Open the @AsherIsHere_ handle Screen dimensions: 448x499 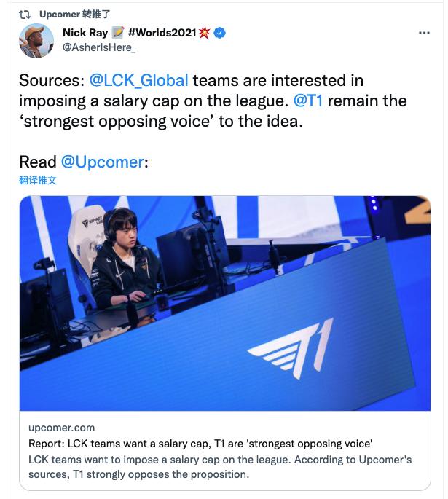[99, 47]
